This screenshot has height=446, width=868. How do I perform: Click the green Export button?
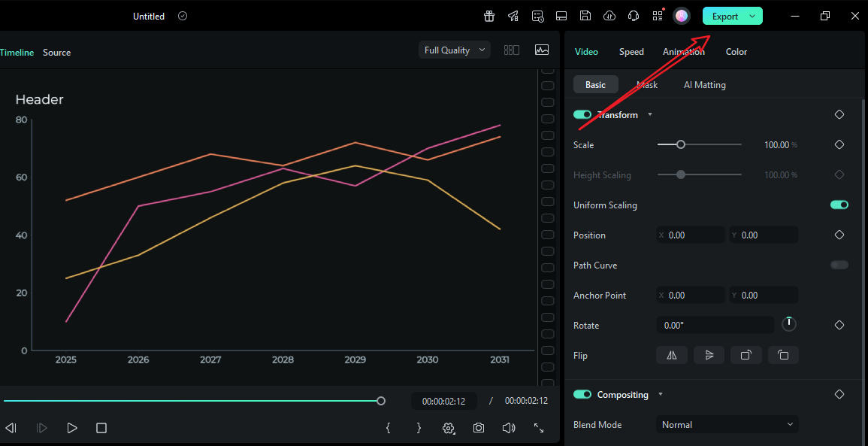[x=724, y=15]
